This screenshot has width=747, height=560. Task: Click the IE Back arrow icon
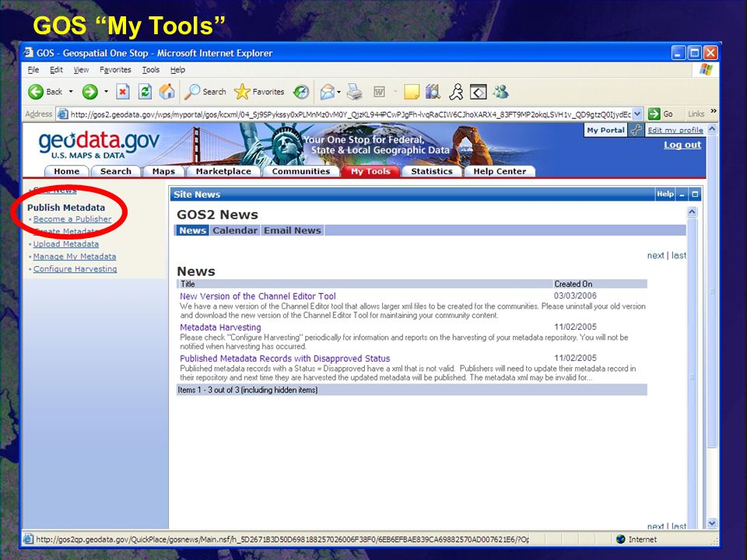click(x=36, y=92)
